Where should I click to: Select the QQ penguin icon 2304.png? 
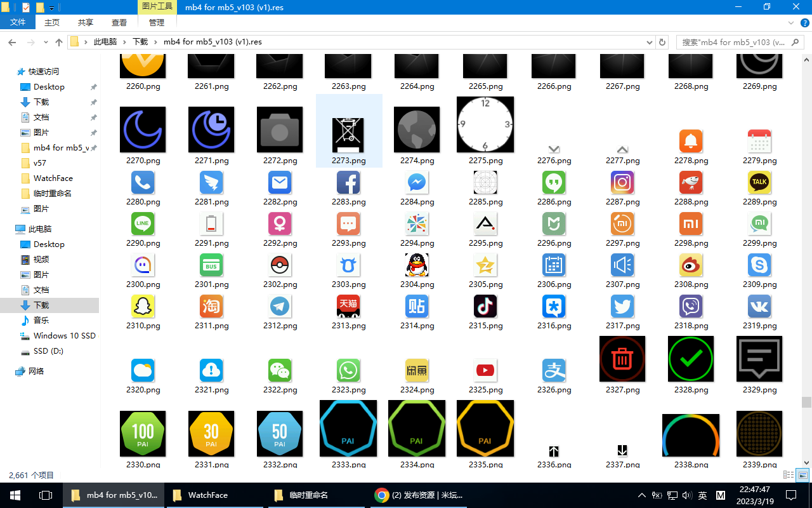point(417,265)
